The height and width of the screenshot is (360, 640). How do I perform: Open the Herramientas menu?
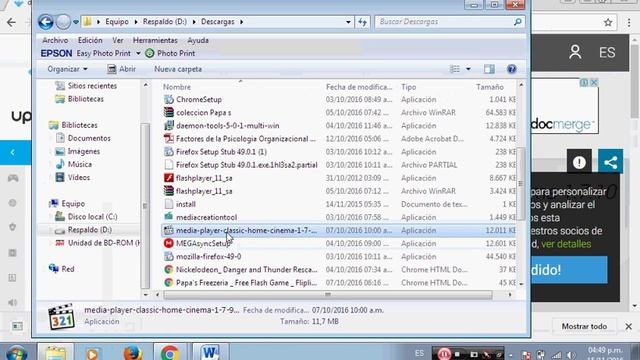tap(155, 40)
